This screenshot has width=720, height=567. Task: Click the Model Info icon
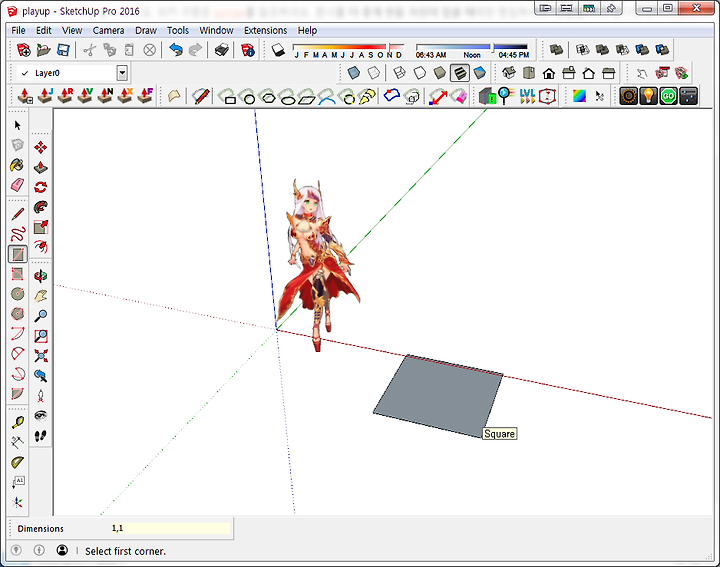(248, 50)
